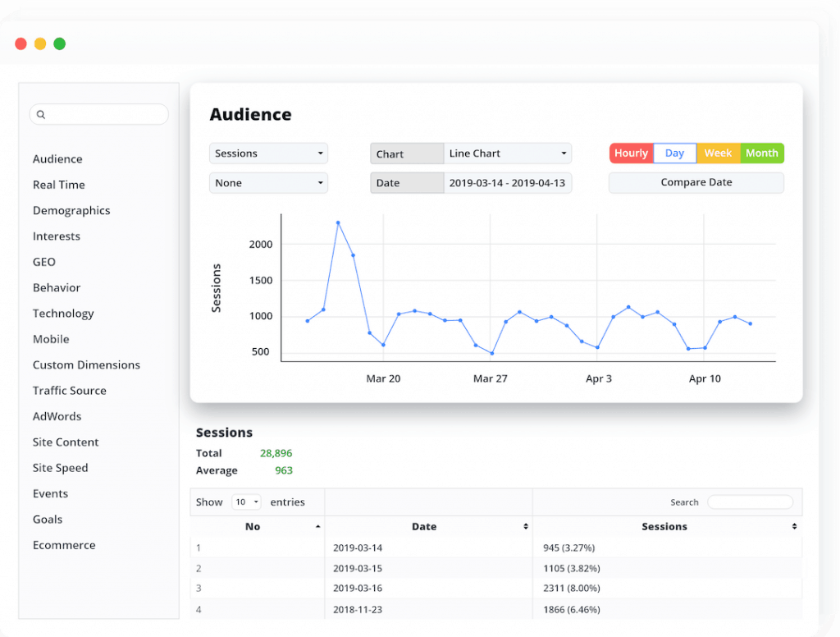Select the Day view button

pos(674,153)
